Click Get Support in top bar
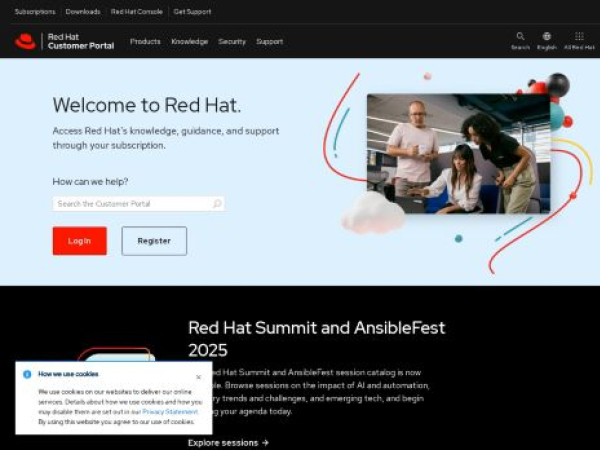Screen dimensions: 600x450 [x=192, y=12]
